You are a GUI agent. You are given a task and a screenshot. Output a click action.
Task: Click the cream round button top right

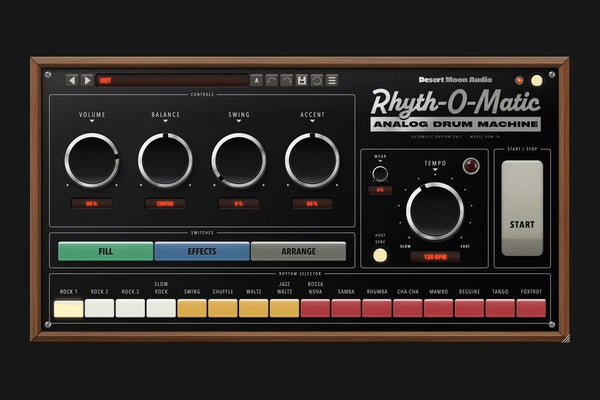point(536,80)
